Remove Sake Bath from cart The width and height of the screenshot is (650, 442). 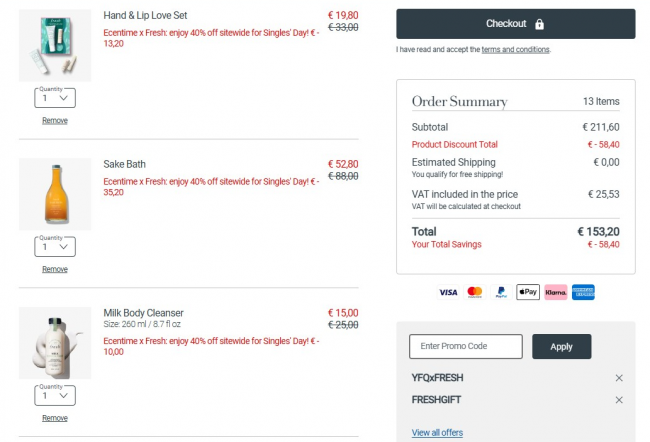point(55,269)
